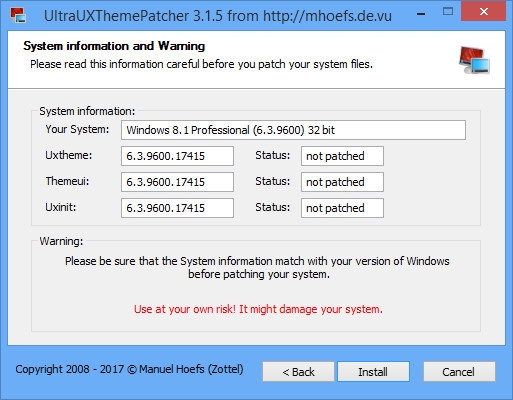Go back with the < Back button
Image resolution: width=513 pixels, height=400 pixels.
tap(298, 371)
